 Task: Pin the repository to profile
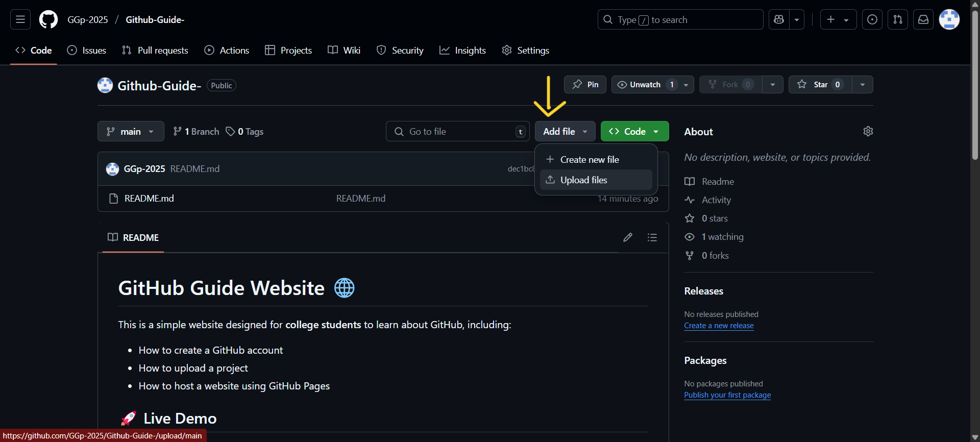(585, 85)
